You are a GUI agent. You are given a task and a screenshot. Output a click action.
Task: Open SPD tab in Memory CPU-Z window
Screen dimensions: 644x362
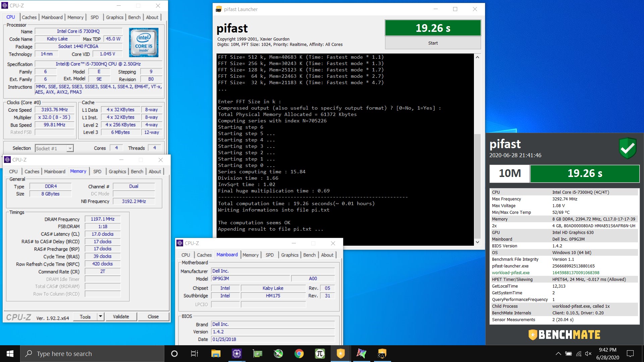97,171
